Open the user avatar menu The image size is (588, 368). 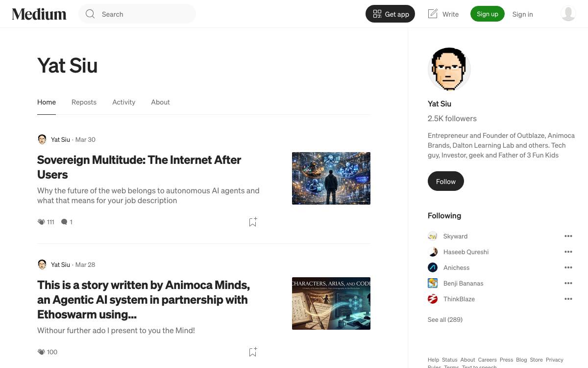568,14
